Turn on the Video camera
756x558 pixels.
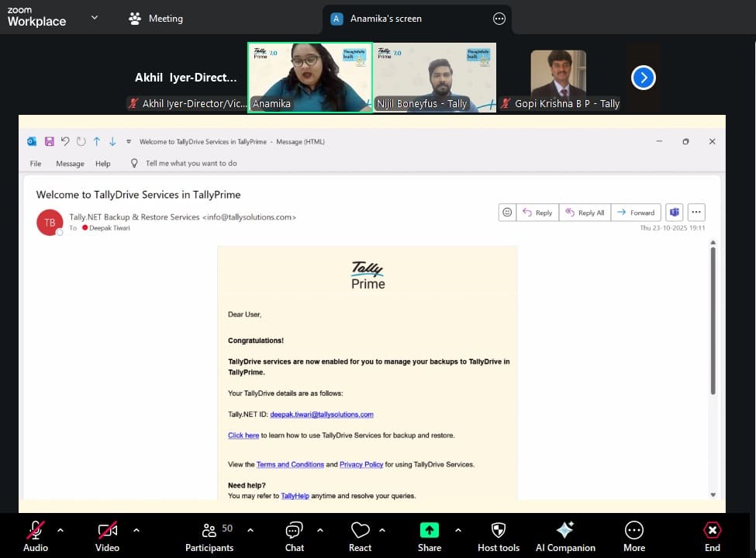coord(107,530)
